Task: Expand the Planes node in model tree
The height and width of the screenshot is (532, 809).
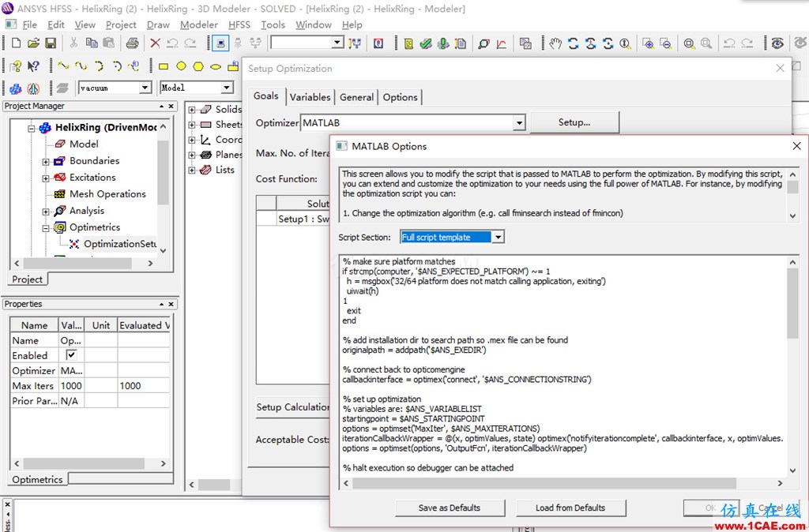Action: point(191,155)
